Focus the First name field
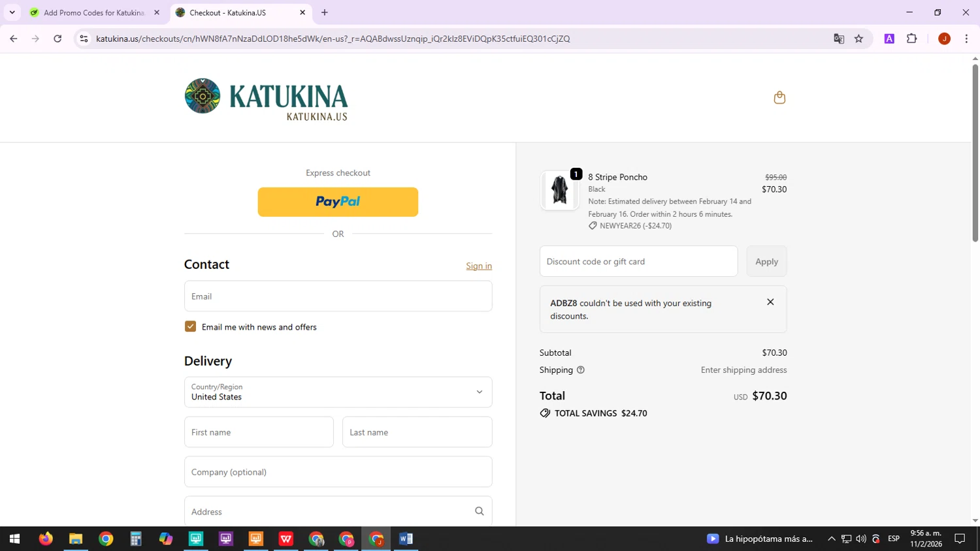This screenshot has height=551, width=980. (259, 432)
